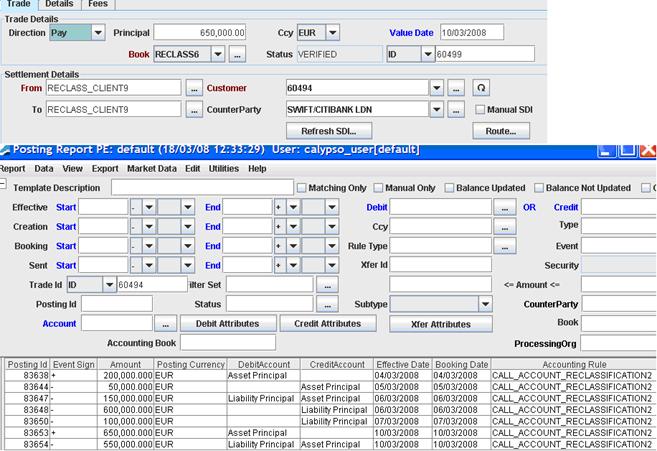The image size is (657, 451).
Task: Click Principal amount field
Action: coord(200,33)
